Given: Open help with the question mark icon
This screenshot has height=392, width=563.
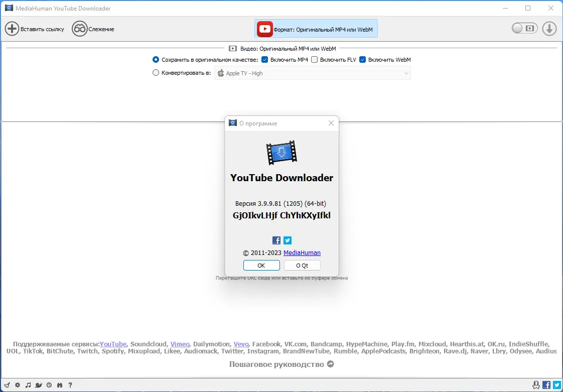Looking at the screenshot, I should pos(70,385).
